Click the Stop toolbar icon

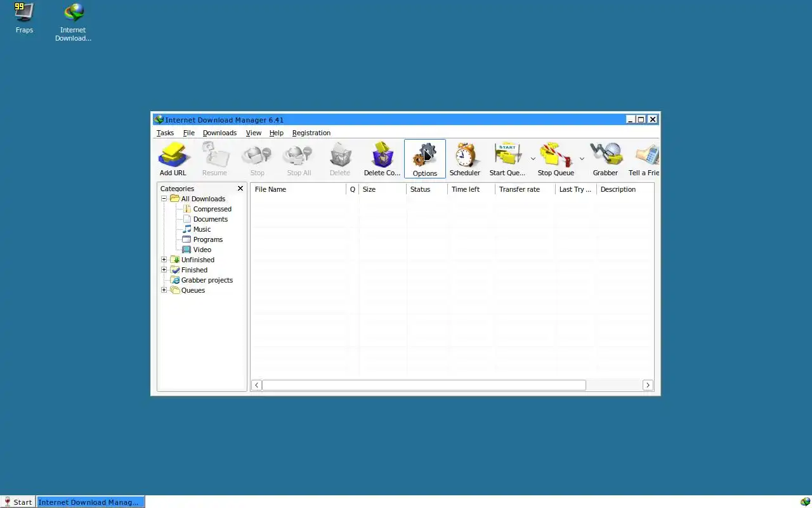pyautogui.click(x=257, y=159)
